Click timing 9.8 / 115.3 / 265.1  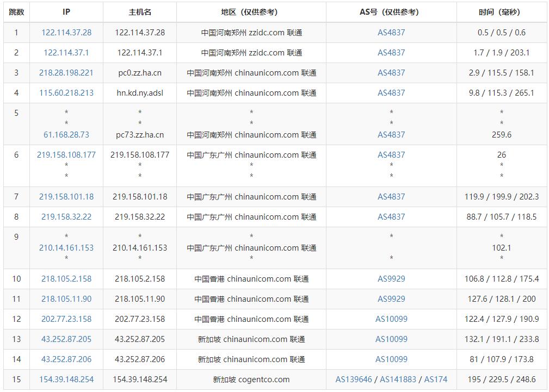click(501, 93)
